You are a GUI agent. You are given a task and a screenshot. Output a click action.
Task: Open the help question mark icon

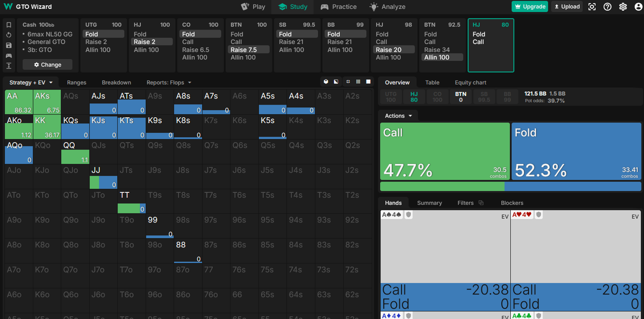coord(607,7)
